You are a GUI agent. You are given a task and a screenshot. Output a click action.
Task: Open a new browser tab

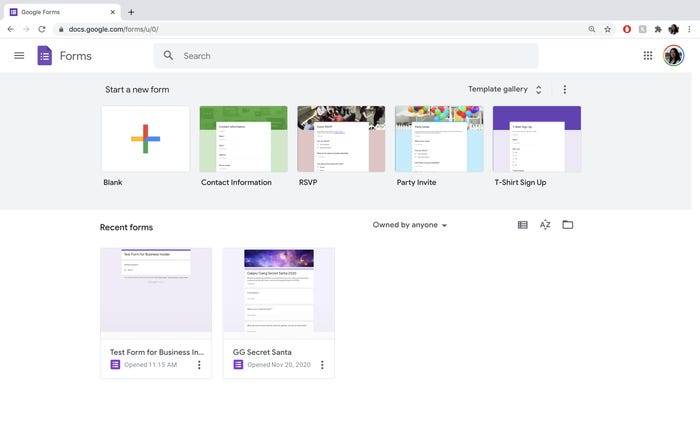131,12
